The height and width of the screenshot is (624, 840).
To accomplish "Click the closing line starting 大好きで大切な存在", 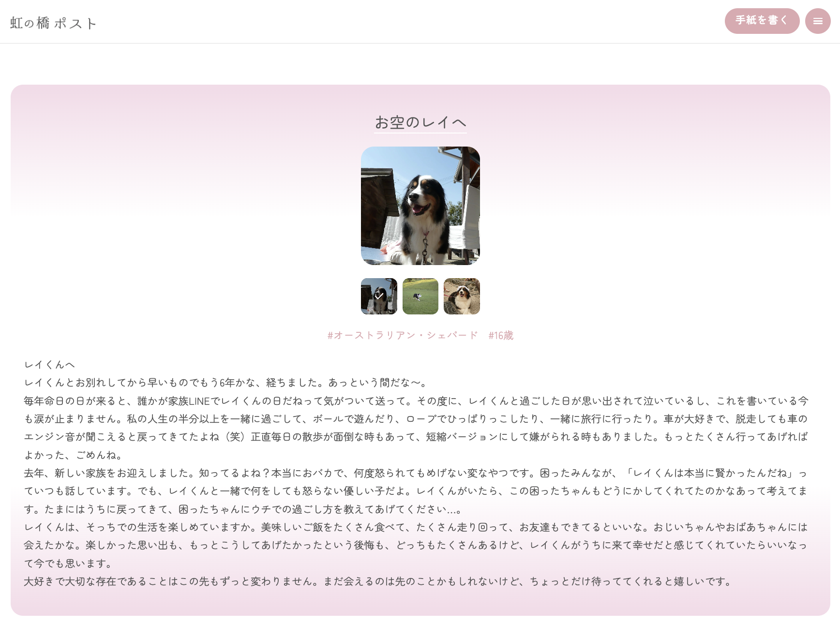I will point(378,581).
